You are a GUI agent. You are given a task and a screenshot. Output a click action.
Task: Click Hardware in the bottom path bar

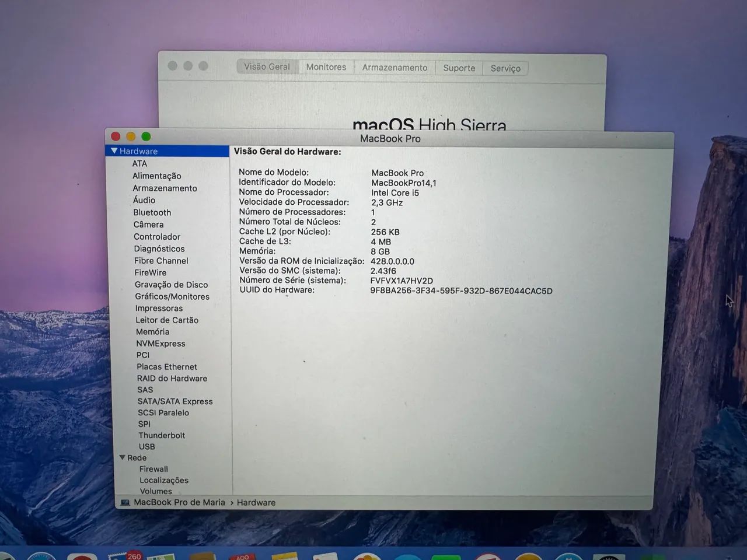pyautogui.click(x=256, y=502)
